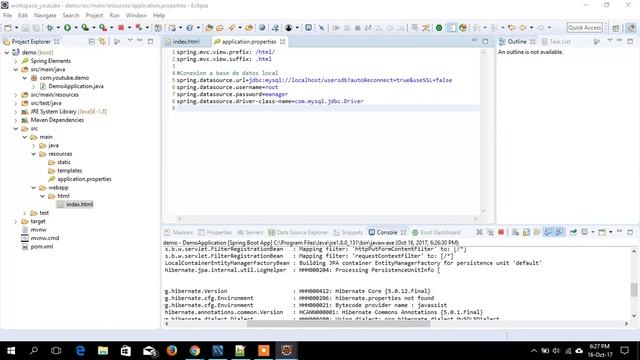Open the Navigate menu
Viewport: 640px width, 360px height.
(45, 15)
